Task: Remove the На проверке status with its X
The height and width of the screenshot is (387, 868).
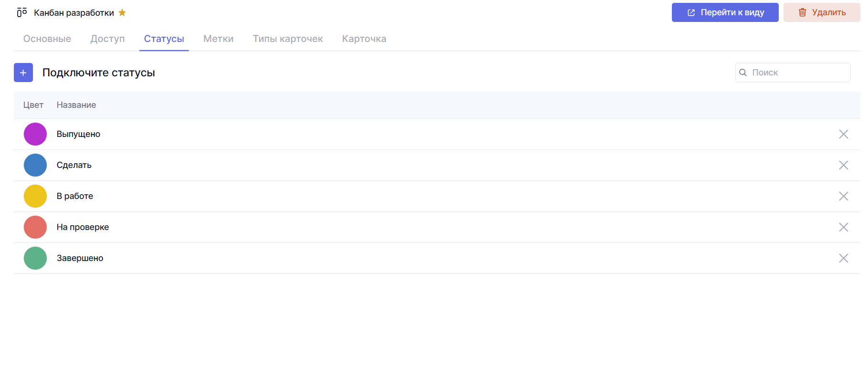Action: coord(844,227)
